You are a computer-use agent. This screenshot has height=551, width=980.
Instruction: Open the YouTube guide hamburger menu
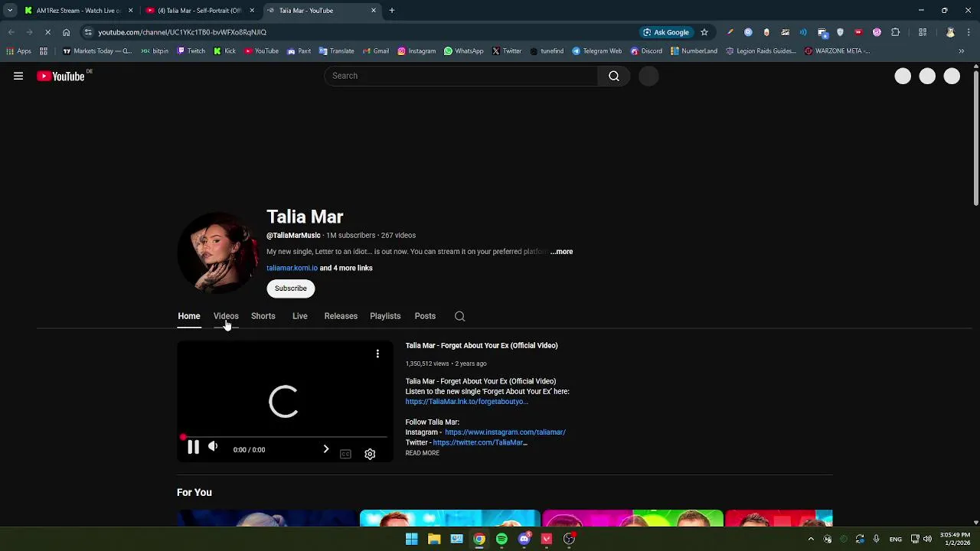point(18,76)
